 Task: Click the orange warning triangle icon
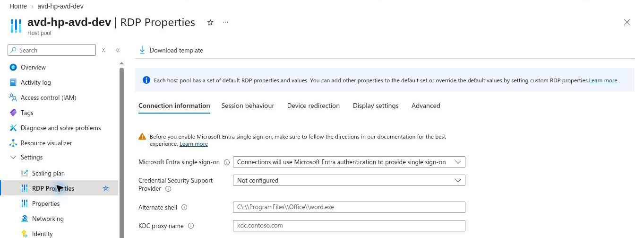142,136
